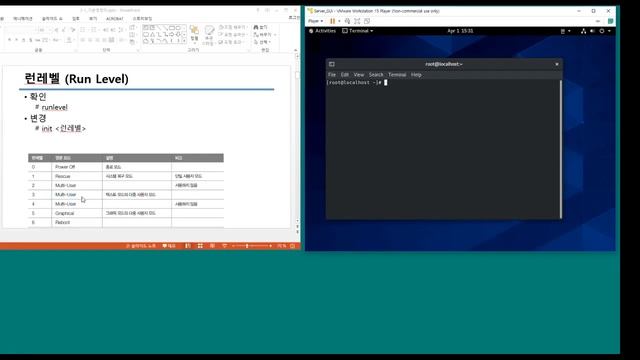Open the Player menu in VMware

[x=315, y=21]
